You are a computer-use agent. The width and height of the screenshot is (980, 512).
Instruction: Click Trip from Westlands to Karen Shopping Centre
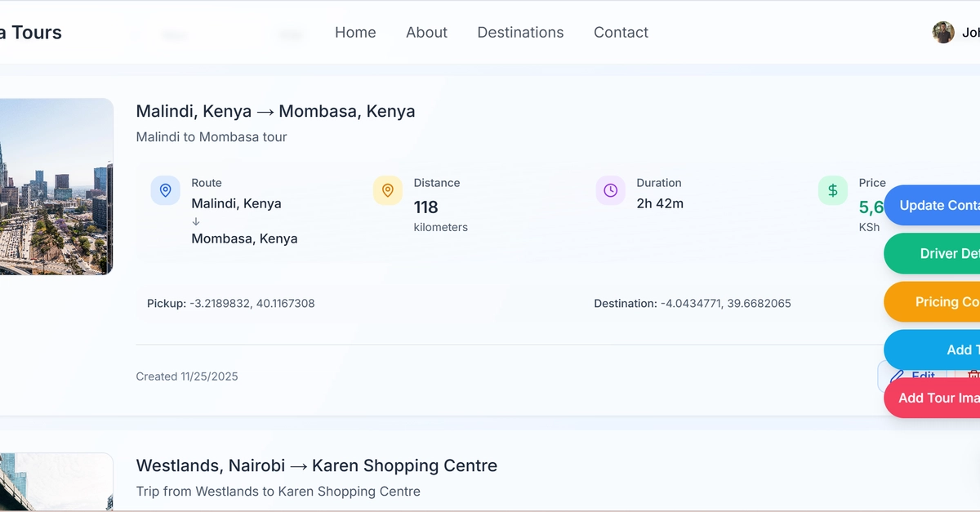278,492
